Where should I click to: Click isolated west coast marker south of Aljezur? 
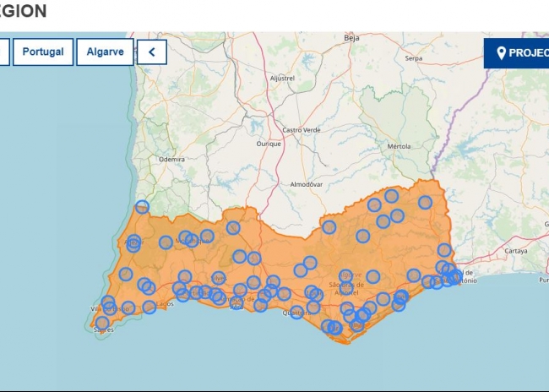click(x=126, y=274)
